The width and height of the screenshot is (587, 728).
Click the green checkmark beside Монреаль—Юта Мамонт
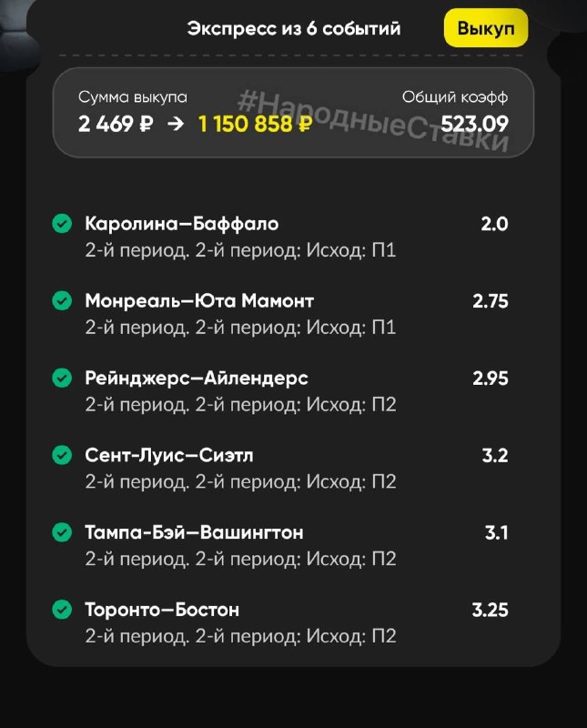coord(62,300)
